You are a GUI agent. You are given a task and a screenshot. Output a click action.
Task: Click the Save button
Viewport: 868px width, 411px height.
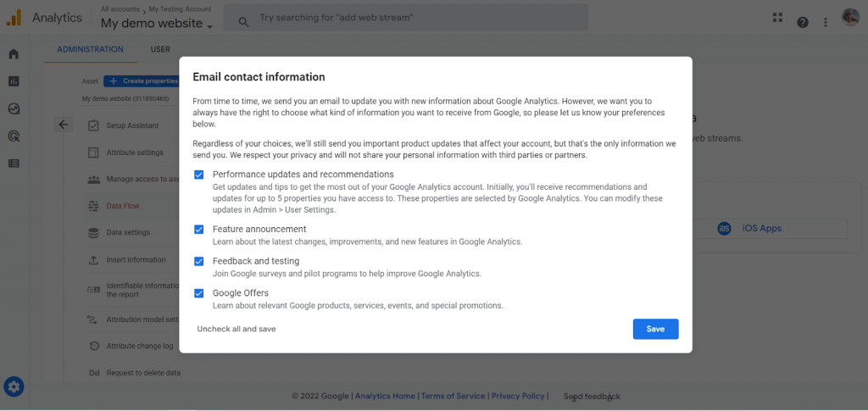[x=655, y=329]
